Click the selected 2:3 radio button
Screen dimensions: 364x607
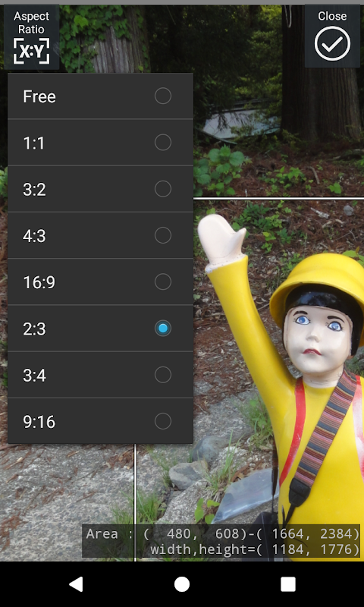163,329
